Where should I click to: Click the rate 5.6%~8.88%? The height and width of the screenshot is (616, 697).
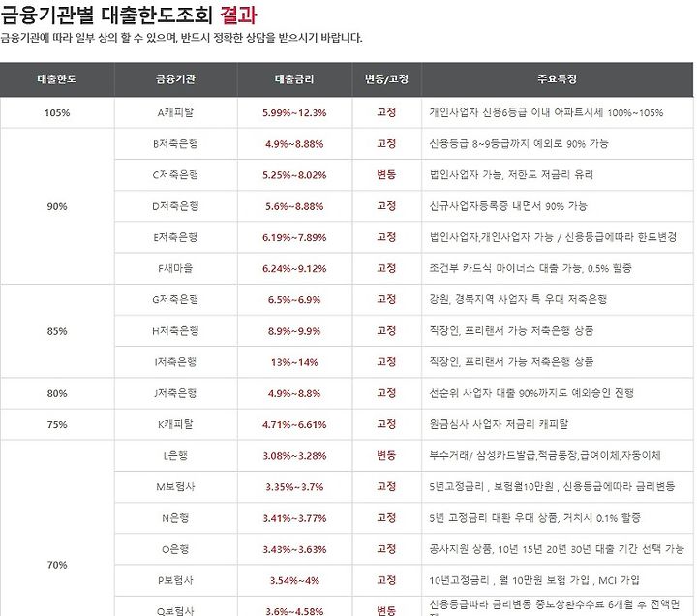tap(294, 206)
